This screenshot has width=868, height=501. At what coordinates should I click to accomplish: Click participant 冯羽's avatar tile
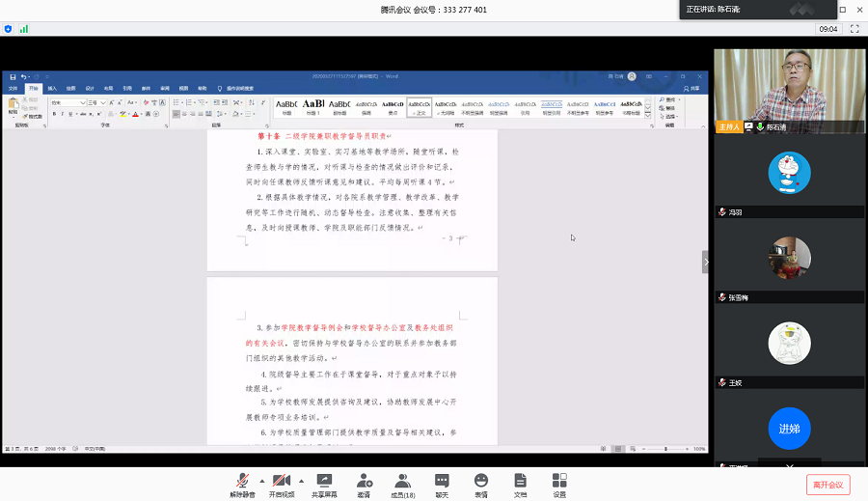(x=789, y=174)
